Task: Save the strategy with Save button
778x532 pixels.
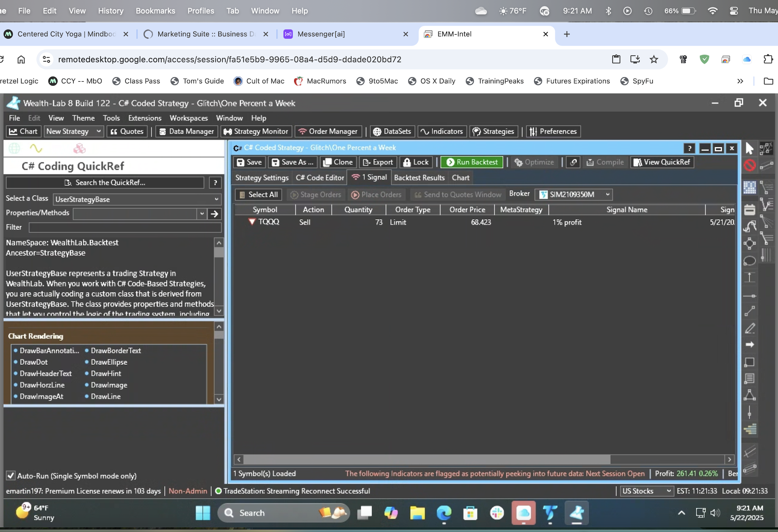Action: click(x=249, y=162)
